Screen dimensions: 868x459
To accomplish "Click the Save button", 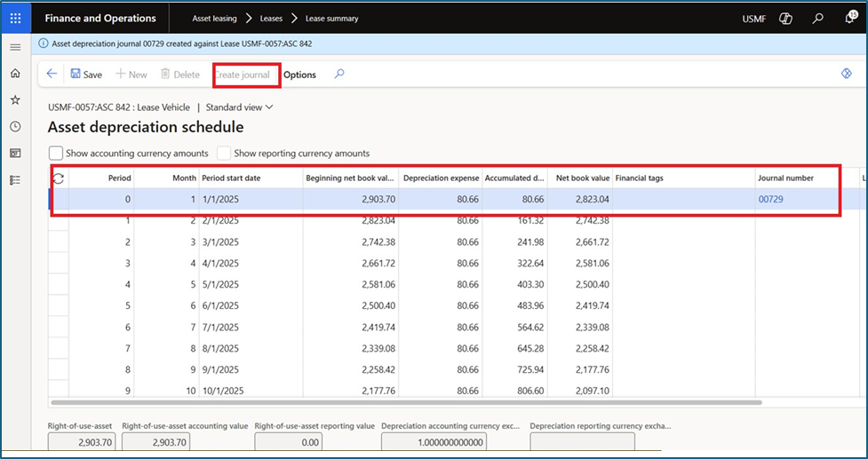I will 86,75.
